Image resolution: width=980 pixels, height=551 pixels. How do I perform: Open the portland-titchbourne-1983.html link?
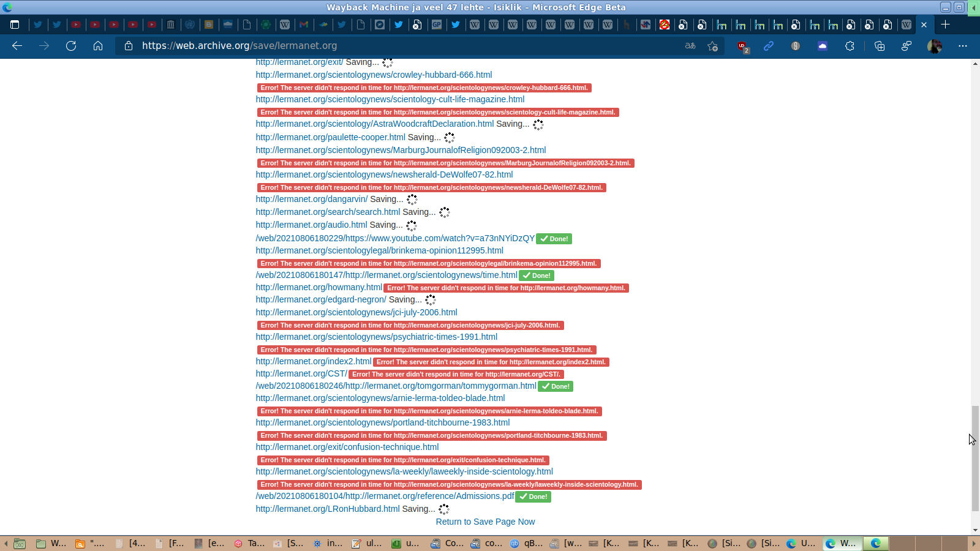[x=383, y=422]
